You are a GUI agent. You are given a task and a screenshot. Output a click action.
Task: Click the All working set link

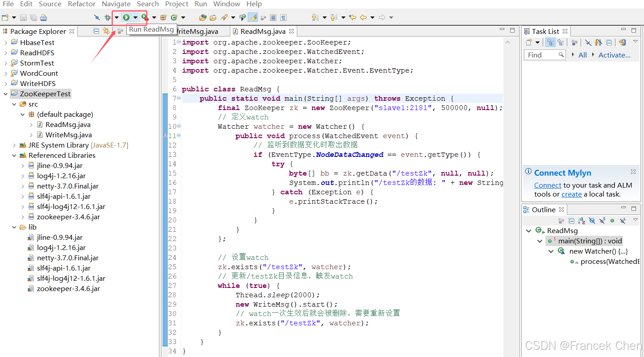(x=582, y=55)
